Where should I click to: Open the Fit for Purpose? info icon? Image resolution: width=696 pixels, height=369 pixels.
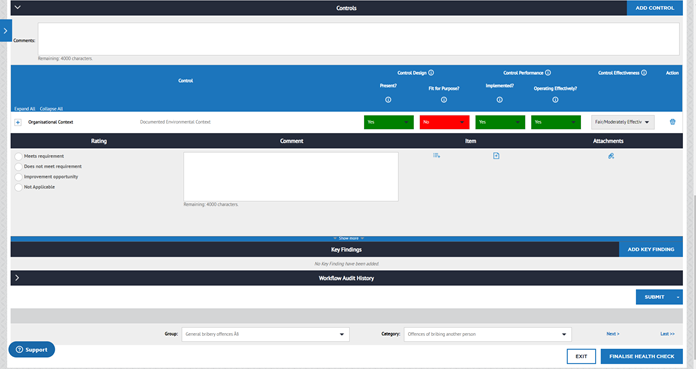coord(444,100)
